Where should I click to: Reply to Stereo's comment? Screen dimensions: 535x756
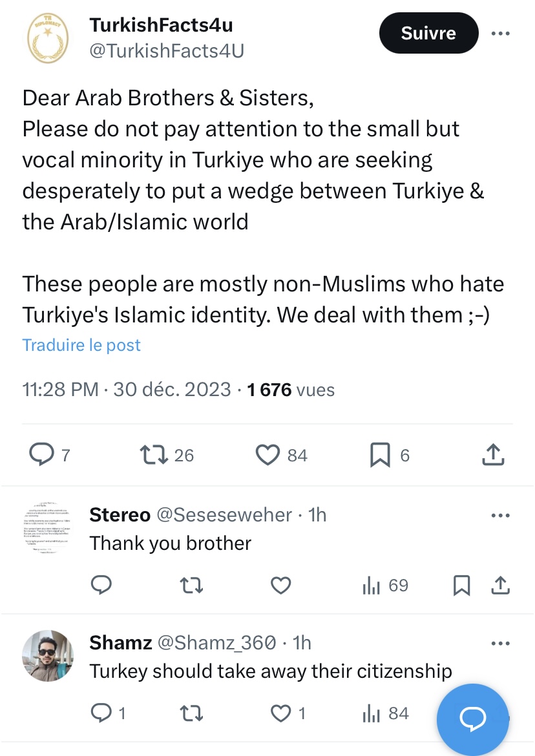101,585
